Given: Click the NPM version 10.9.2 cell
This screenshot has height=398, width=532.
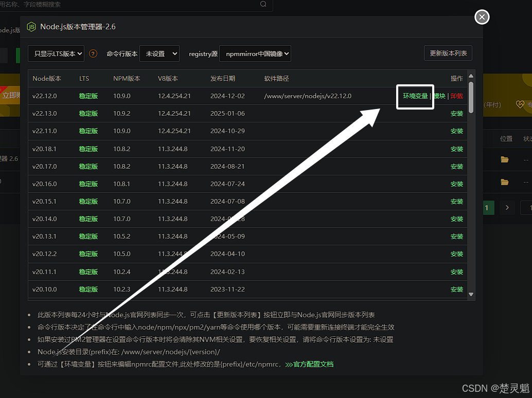Looking at the screenshot, I should (122, 114).
